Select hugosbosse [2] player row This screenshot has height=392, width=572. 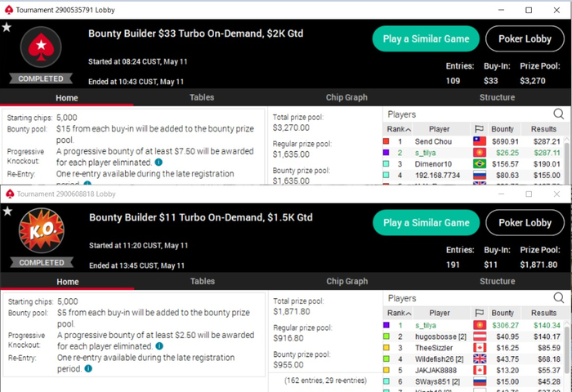point(473,336)
